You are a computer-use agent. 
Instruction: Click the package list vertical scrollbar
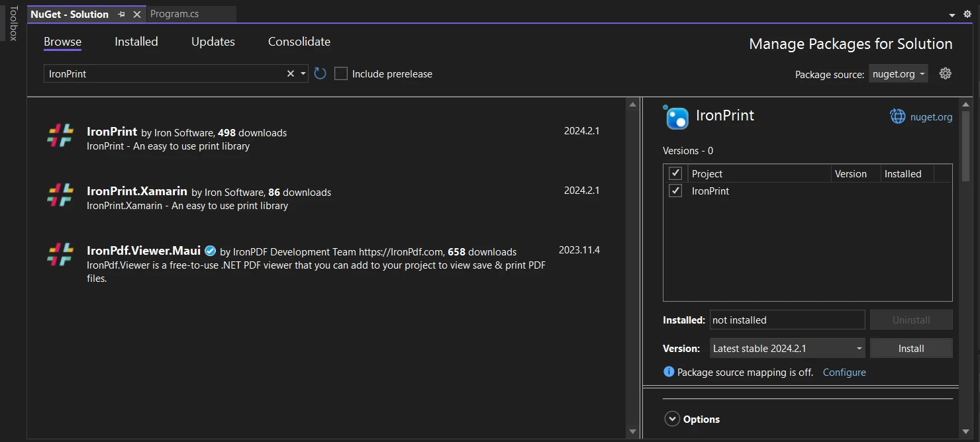(x=633, y=265)
